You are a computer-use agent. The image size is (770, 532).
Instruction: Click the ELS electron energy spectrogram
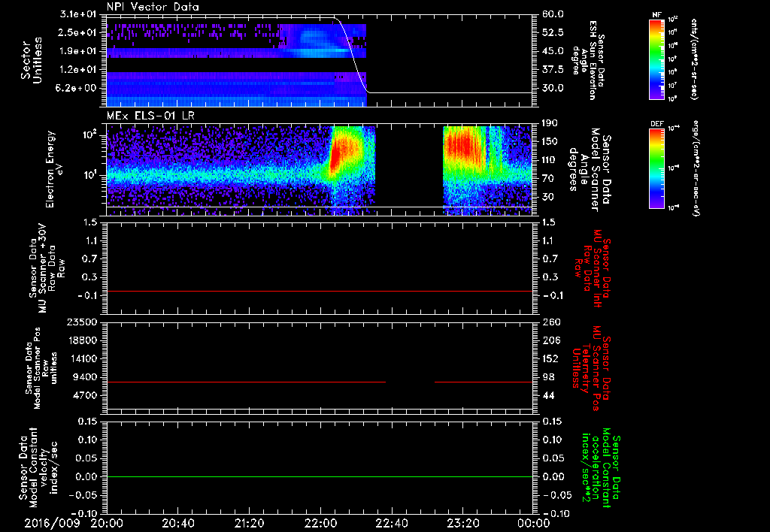pos(319,171)
